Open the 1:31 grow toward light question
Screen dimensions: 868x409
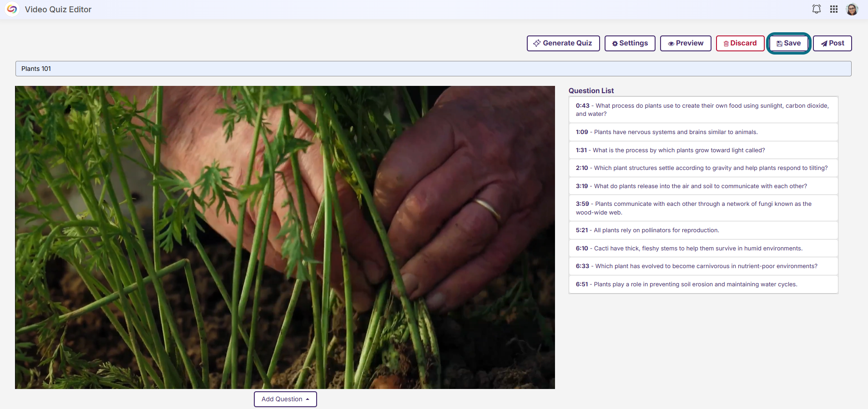(x=703, y=150)
